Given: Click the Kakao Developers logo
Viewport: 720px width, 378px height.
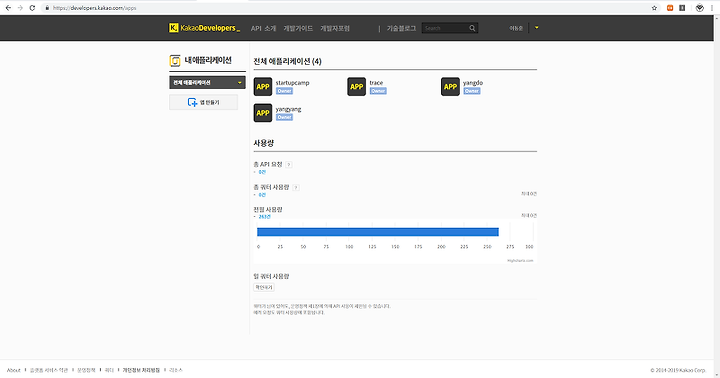Looking at the screenshot, I should 204,28.
